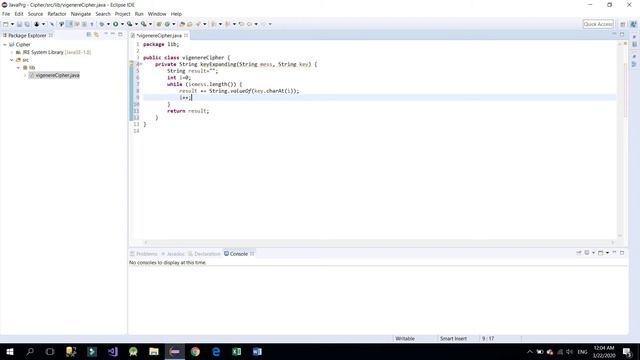640x360 pixels.
Task: Expand the vigenereCipher.java tree node
Action: click(25, 76)
